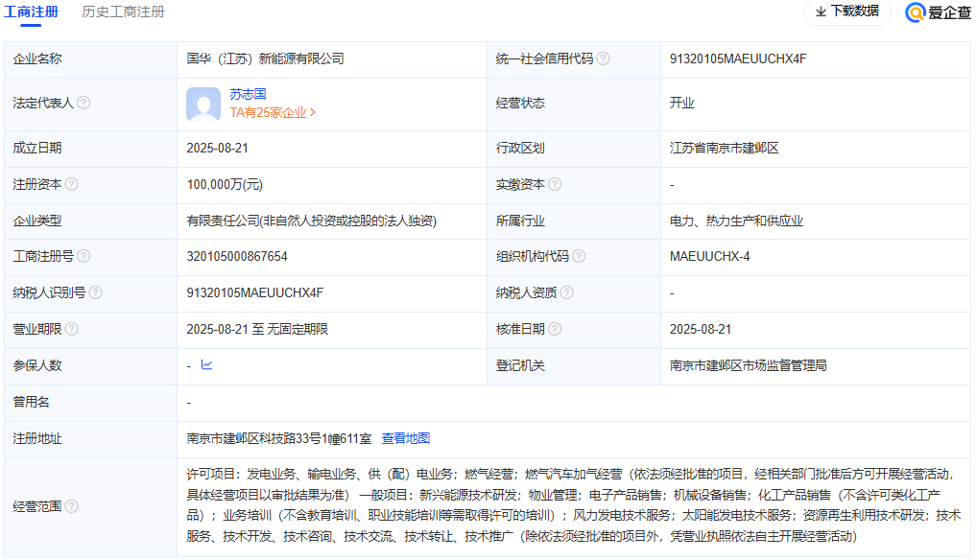Click help icon next to 营业期限

(x=71, y=330)
